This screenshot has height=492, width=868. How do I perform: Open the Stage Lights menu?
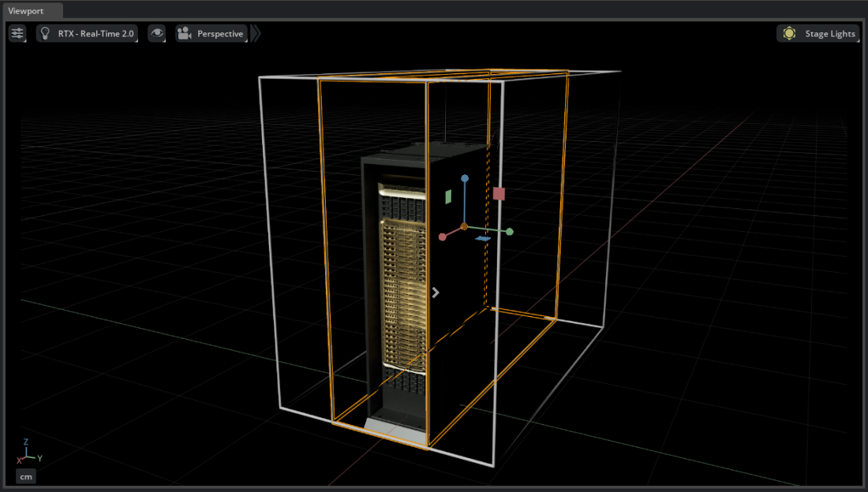[829, 33]
